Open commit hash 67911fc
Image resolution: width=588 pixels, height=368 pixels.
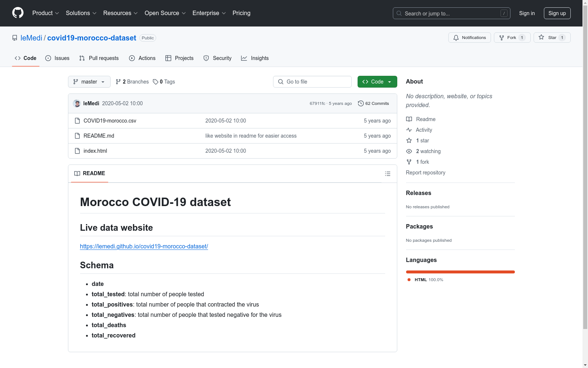coord(318,103)
